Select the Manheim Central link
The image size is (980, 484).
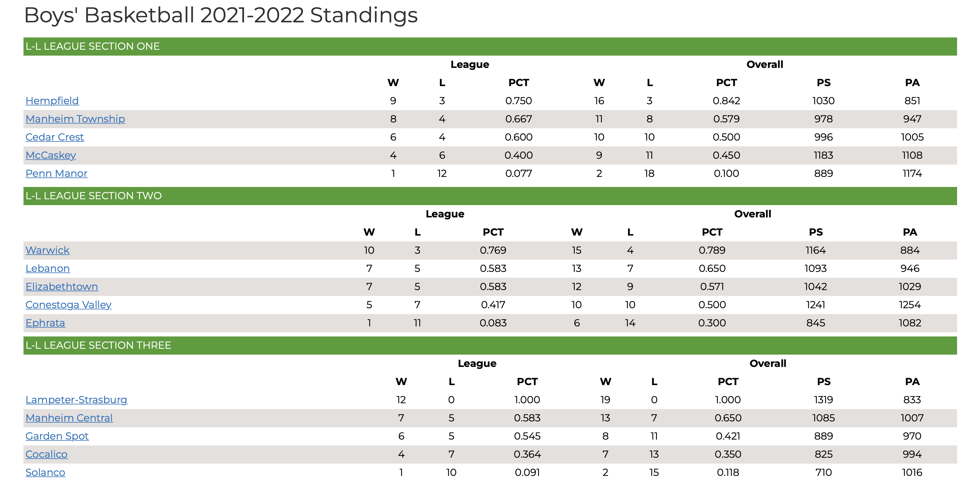pos(69,418)
